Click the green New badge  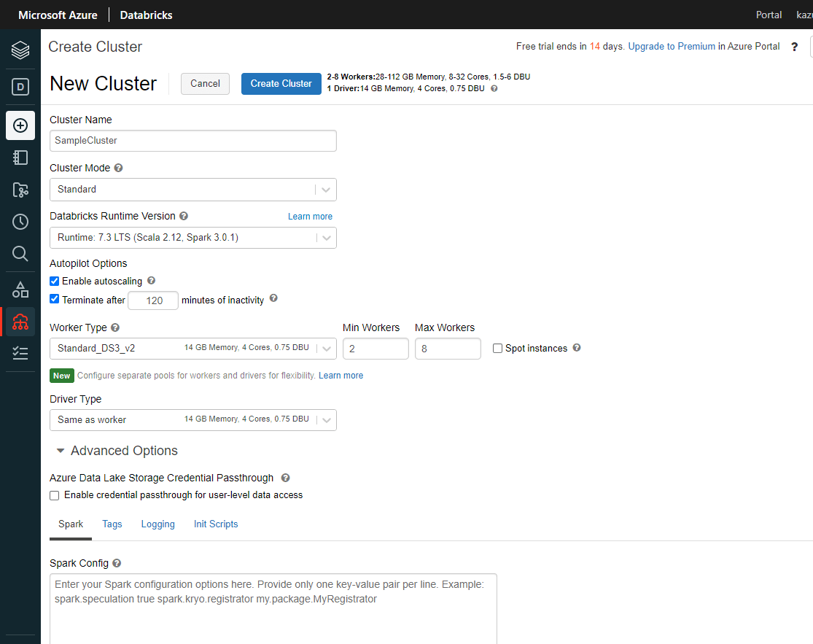click(x=62, y=376)
